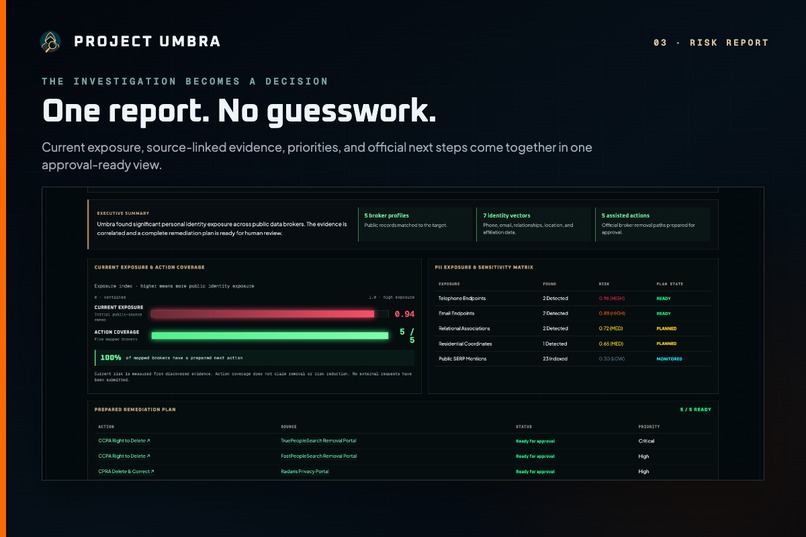Click the Project Umbra logo icon
This screenshot has width=806, height=537.
pyautogui.click(x=50, y=42)
